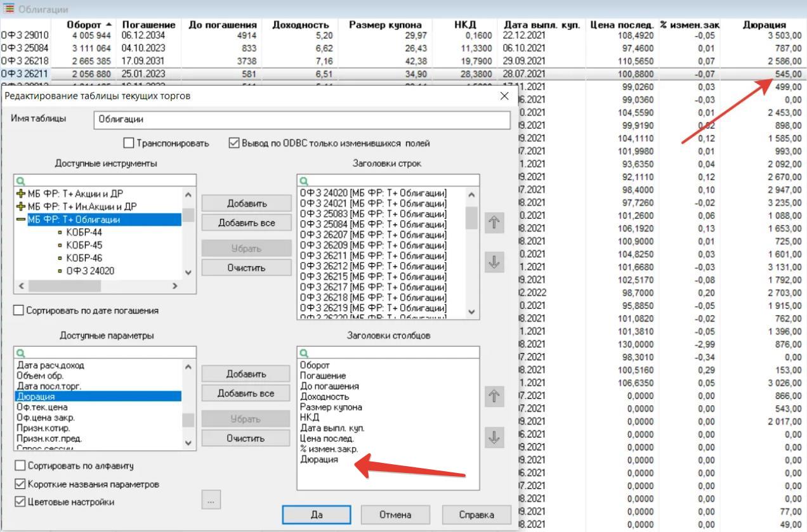The image size is (807, 532).
Task: Uncheck Короткие названия параметров option
Action: (20, 484)
